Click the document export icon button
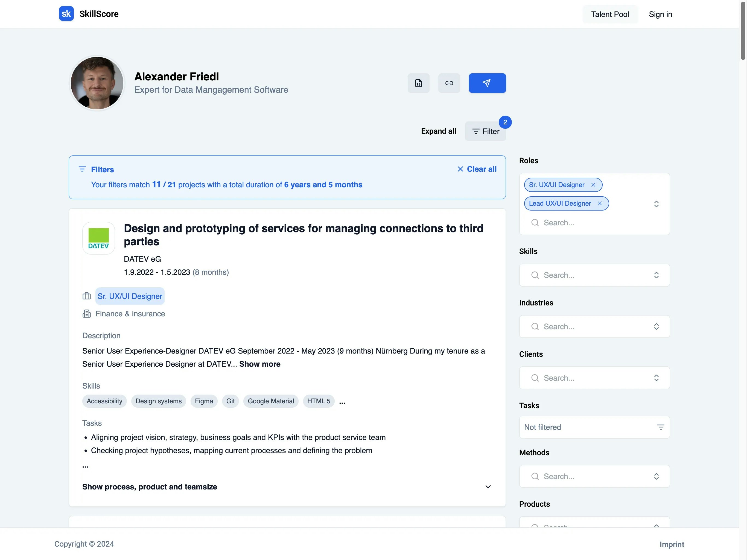 click(x=418, y=83)
